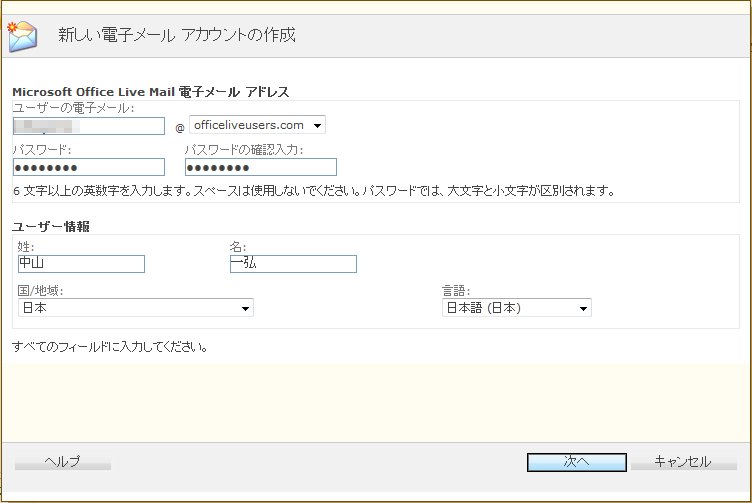Click the キャンセル button
752x503 pixels.
683,461
